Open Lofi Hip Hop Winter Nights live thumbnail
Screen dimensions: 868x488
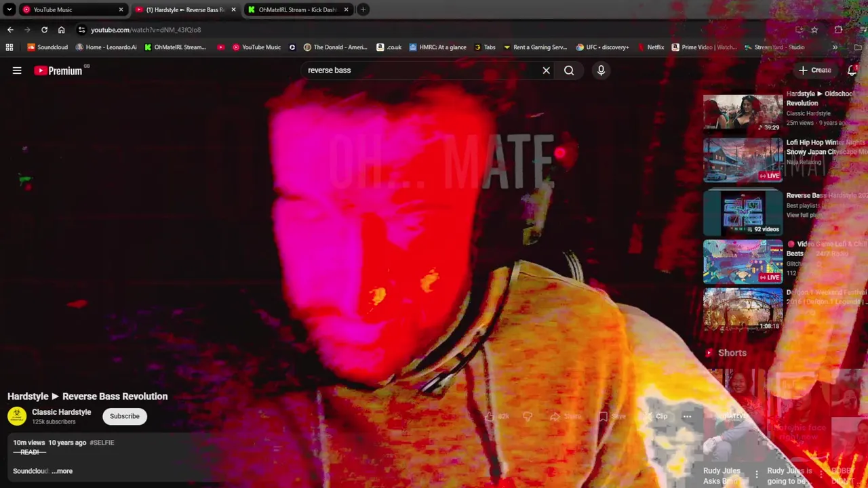click(x=743, y=160)
